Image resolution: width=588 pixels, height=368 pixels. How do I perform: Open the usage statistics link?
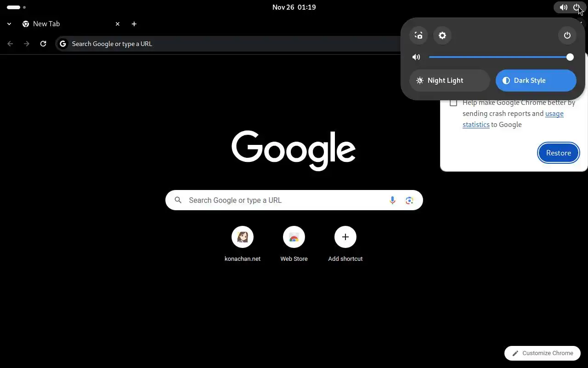click(513, 119)
